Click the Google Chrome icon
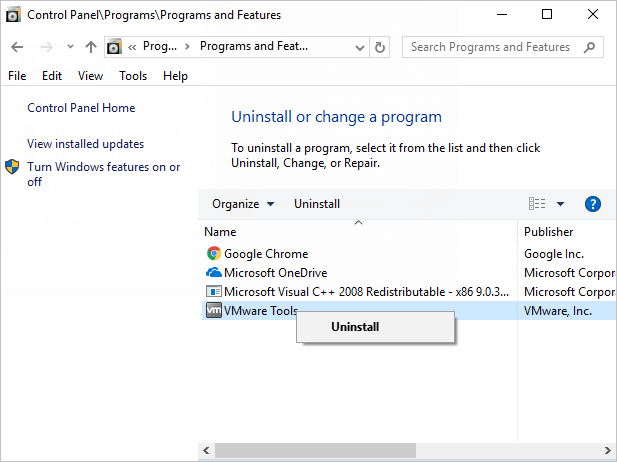 click(x=214, y=253)
